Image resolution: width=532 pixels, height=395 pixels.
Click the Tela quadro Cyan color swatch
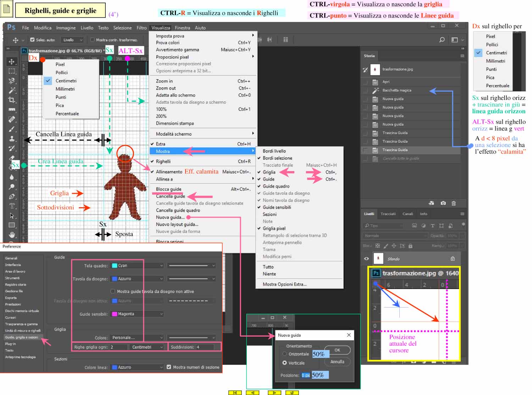click(115, 265)
